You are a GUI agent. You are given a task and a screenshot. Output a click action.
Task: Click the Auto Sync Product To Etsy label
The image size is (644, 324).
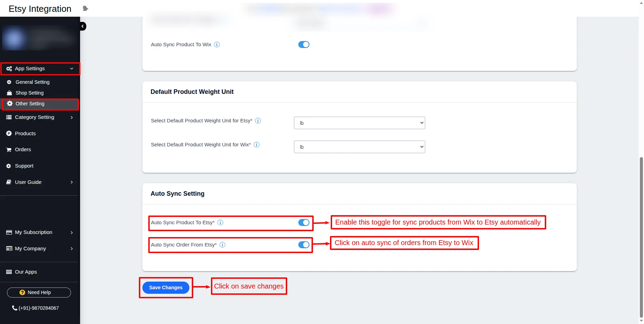(x=183, y=222)
